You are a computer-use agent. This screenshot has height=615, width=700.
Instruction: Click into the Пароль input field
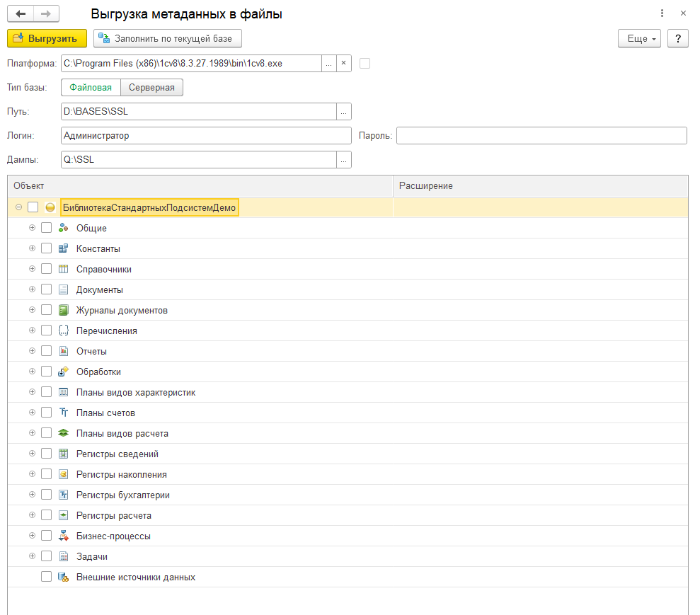click(x=541, y=135)
